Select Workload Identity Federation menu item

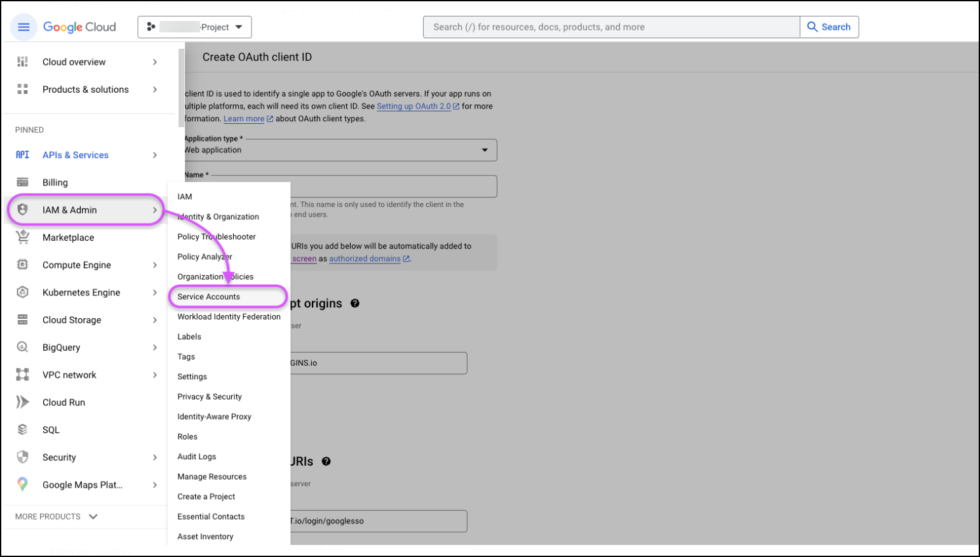coord(229,317)
